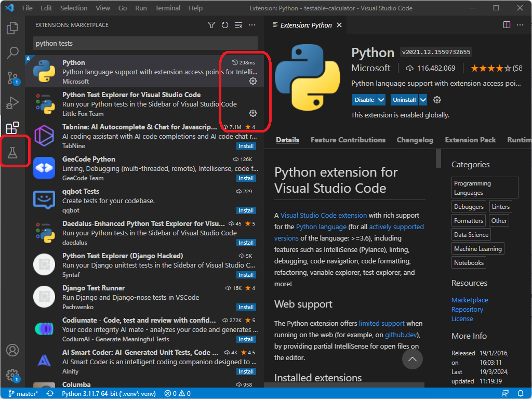Follow the github.dev link
The height and width of the screenshot is (399, 532).
401,335
